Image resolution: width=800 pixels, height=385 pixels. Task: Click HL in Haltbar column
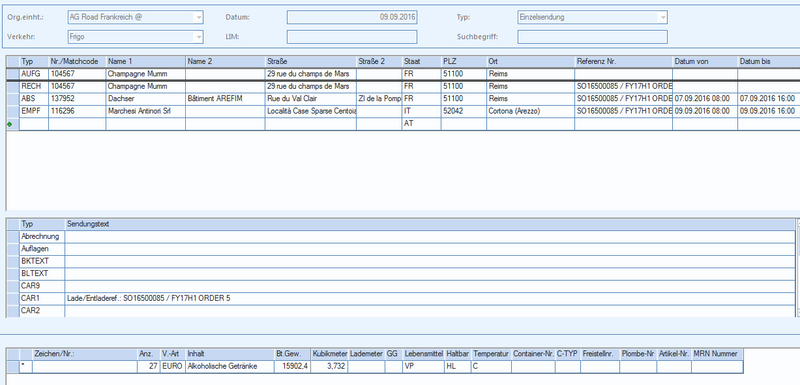pyautogui.click(x=458, y=366)
